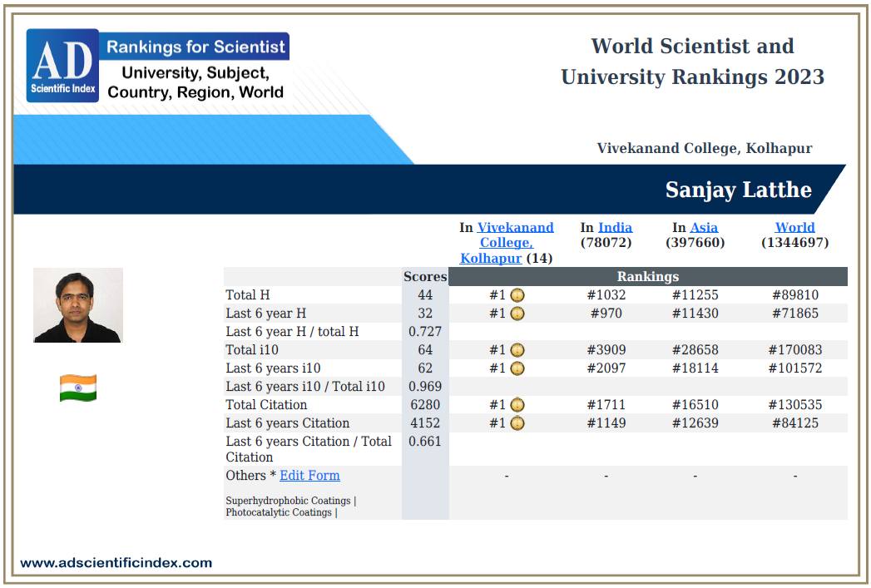The image size is (871, 588).
Task: Click the Total Citation row label
Action: 267,405
